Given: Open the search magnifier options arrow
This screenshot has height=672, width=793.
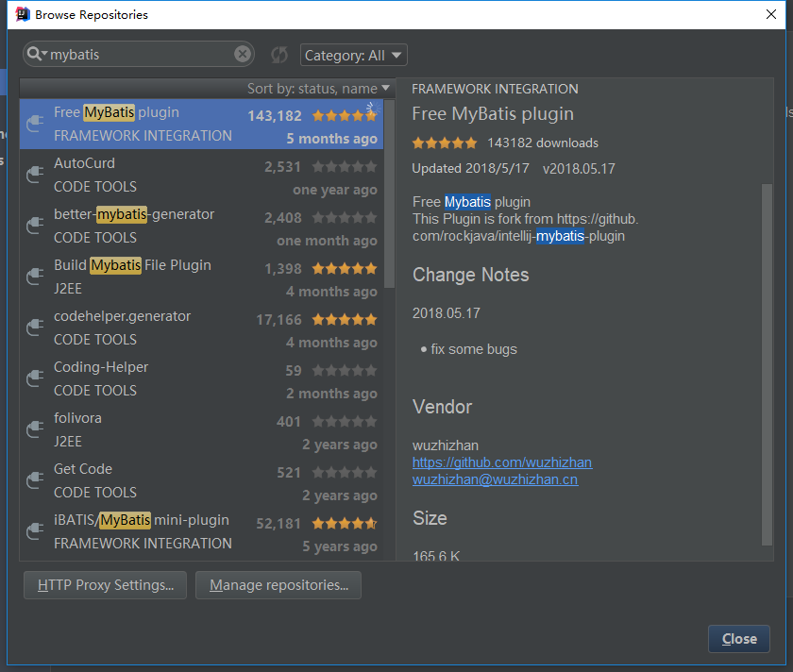Looking at the screenshot, I should (x=44, y=53).
